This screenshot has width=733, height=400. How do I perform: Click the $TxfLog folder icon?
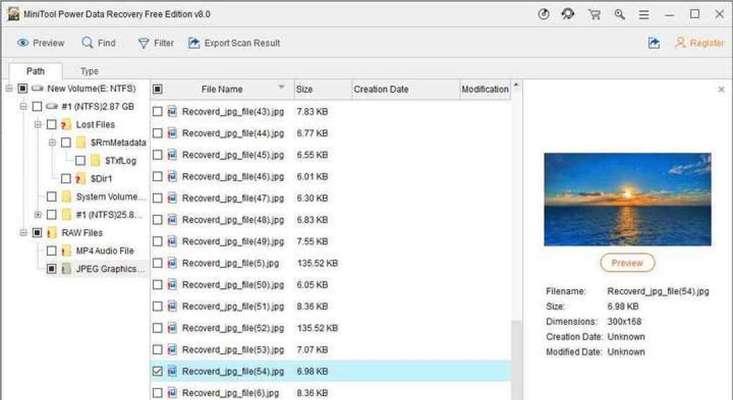tap(95, 160)
